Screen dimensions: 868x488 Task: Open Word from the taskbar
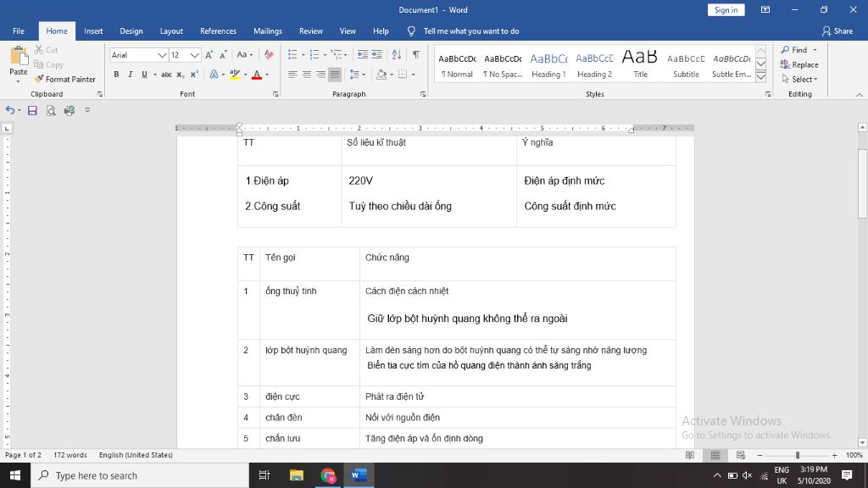pyautogui.click(x=359, y=475)
